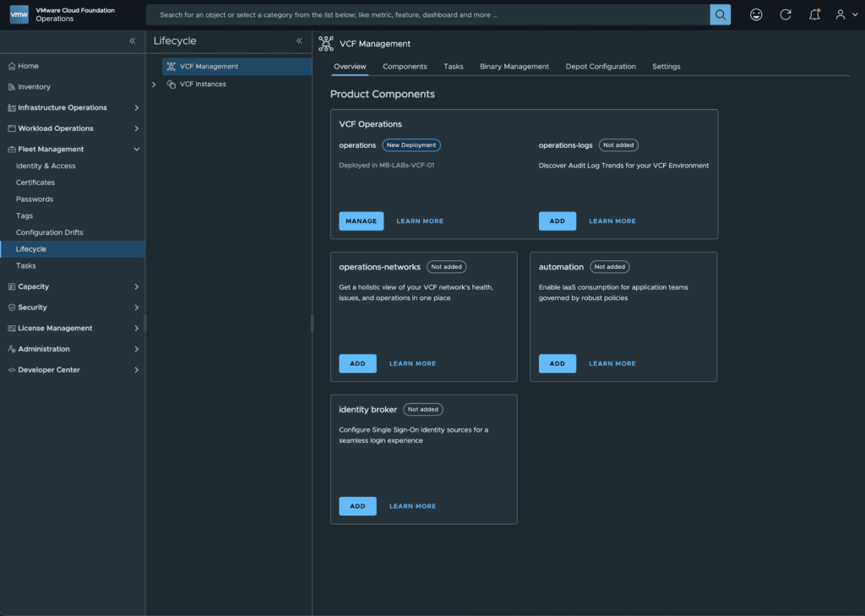865x616 pixels.
Task: Click the MANAGE button for operations
Action: coord(362,221)
